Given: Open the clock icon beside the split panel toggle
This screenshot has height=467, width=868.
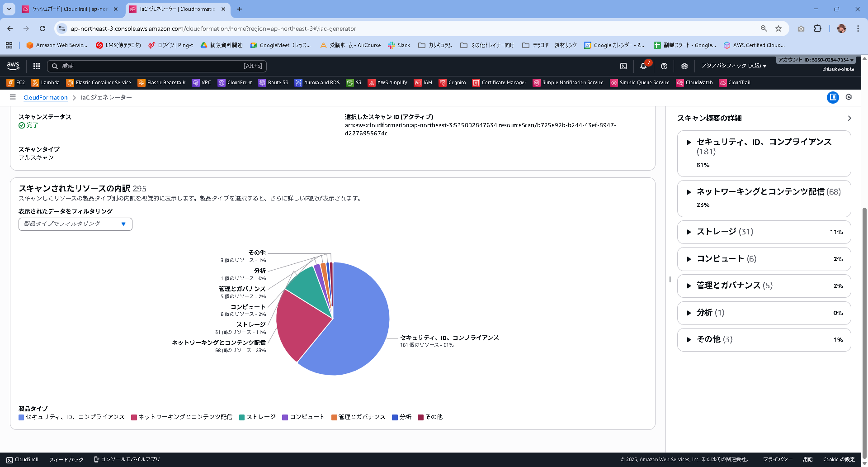Looking at the screenshot, I should (849, 97).
